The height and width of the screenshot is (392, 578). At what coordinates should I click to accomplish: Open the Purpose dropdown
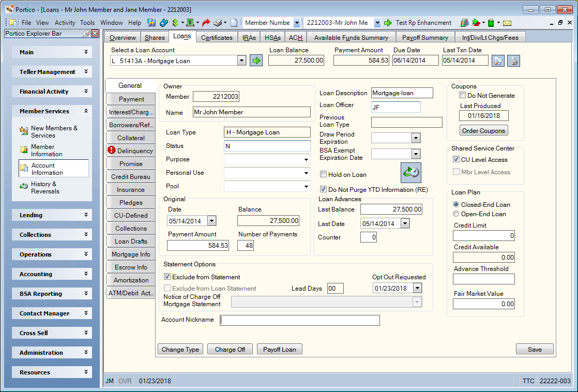306,159
